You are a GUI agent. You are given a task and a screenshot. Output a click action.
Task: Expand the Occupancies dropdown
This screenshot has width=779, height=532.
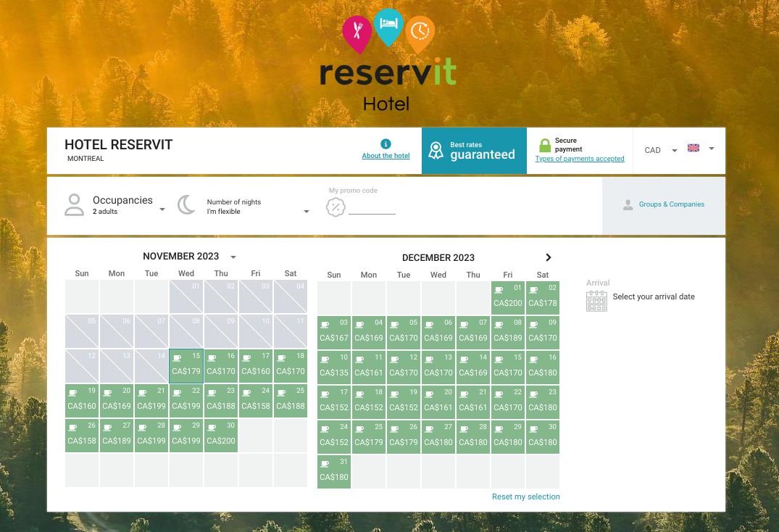point(162,209)
